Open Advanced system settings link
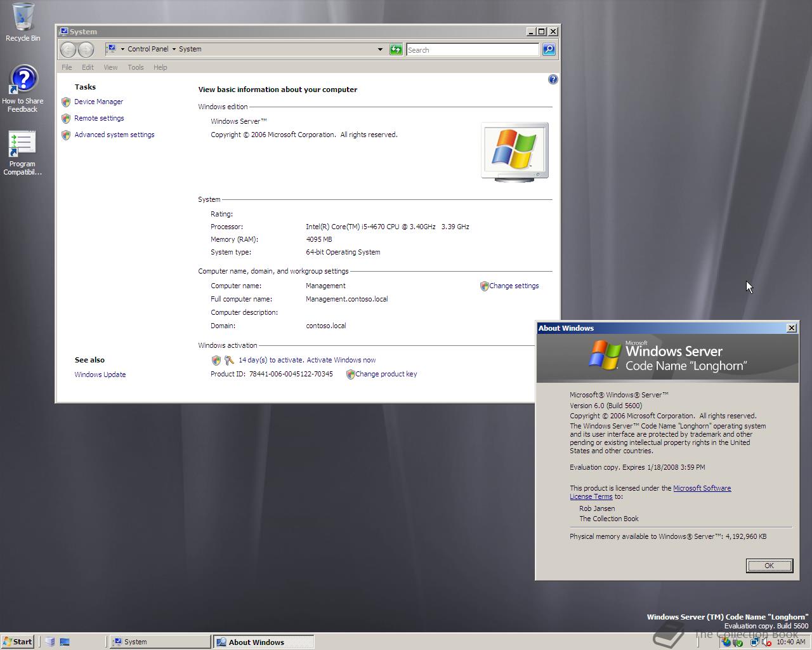Screen dimensions: 812x650 click(x=114, y=135)
